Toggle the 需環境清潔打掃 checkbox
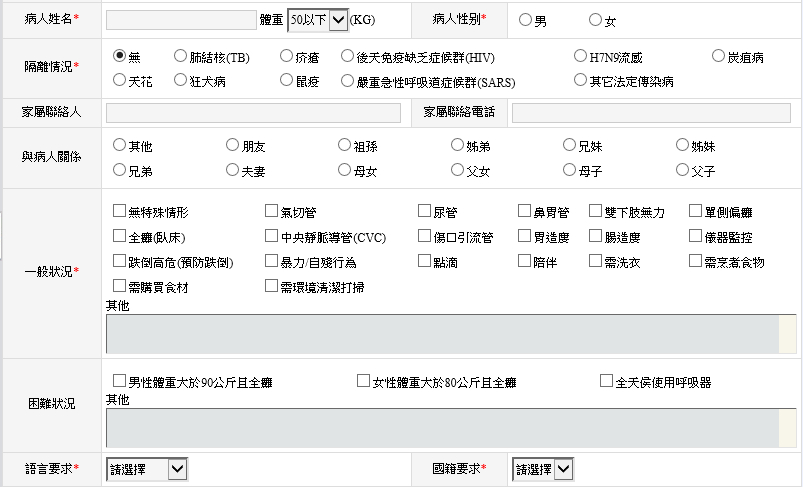 (271, 286)
